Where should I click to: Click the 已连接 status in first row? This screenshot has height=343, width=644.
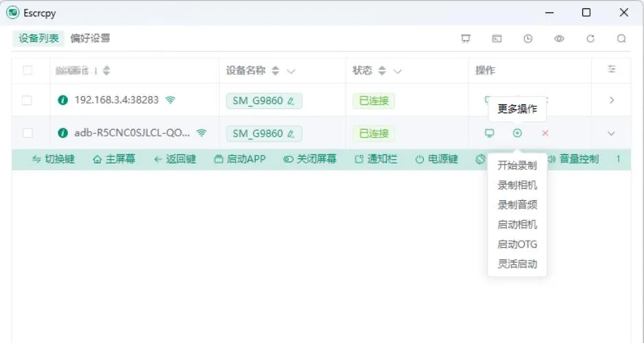click(x=374, y=101)
